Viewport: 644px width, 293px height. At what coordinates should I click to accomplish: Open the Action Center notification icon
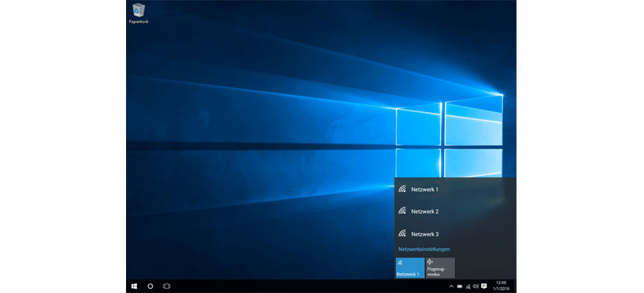[484, 286]
